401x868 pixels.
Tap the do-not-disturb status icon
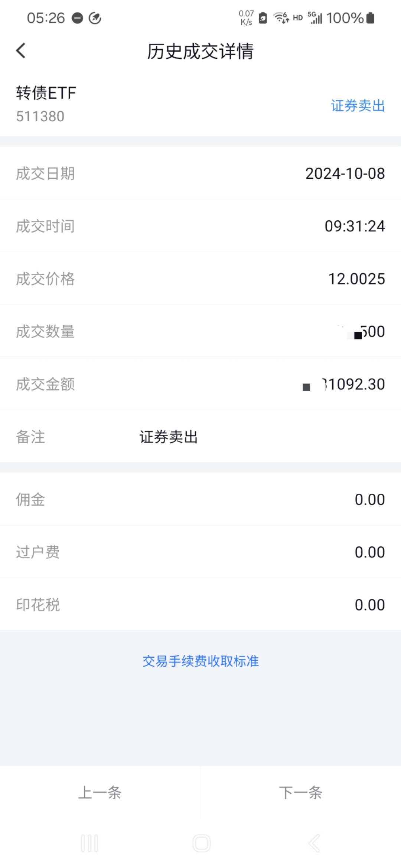[x=77, y=18]
